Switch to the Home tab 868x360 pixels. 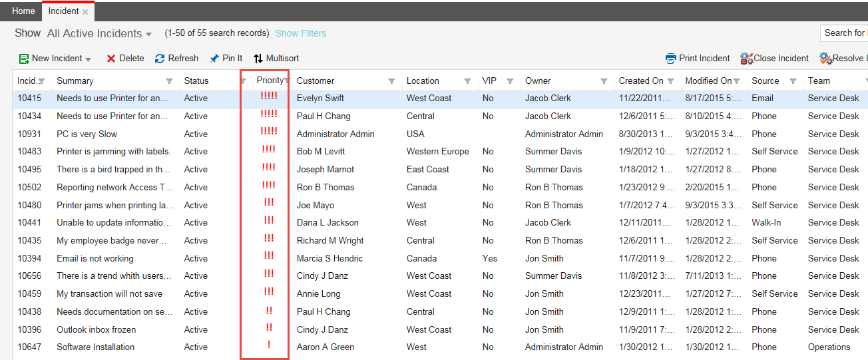pos(23,11)
